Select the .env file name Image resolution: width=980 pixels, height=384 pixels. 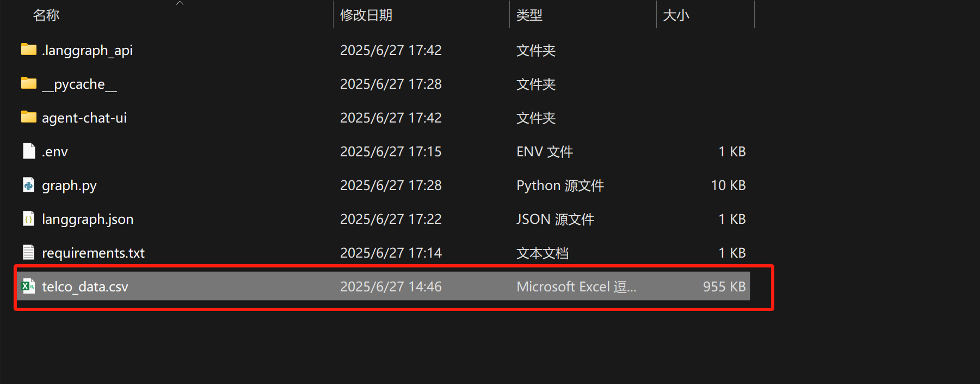55,152
